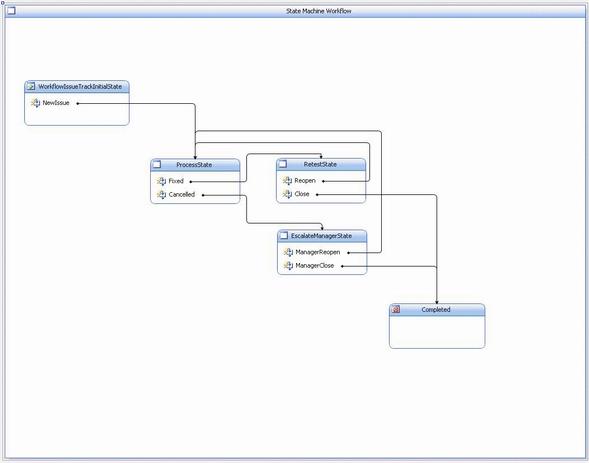Select the Completed state title
This screenshot has width=589, height=463.
(436, 309)
